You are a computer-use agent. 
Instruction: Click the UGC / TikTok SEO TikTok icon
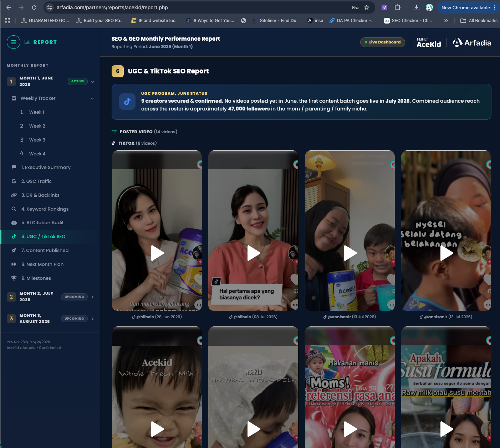point(14,237)
